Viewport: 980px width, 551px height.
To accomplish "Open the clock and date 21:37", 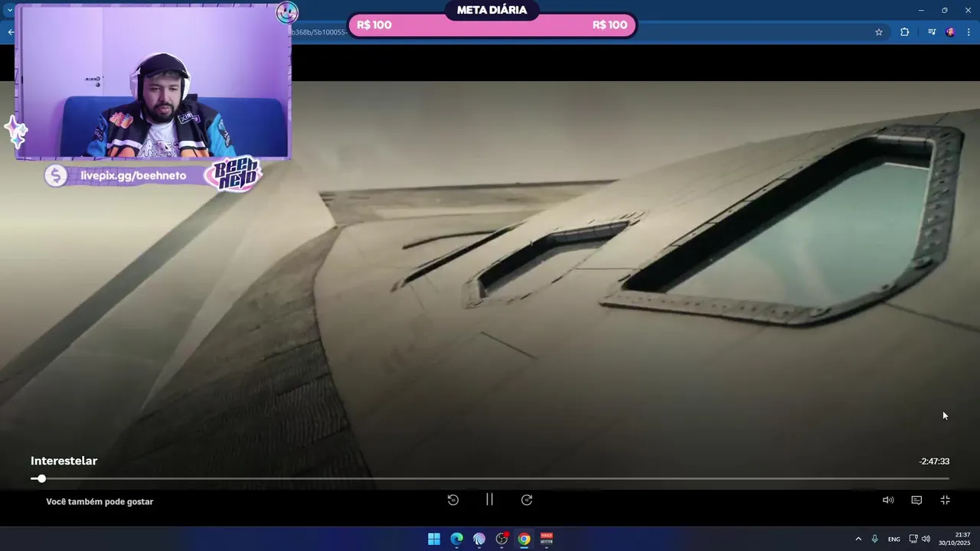I will click(x=955, y=539).
